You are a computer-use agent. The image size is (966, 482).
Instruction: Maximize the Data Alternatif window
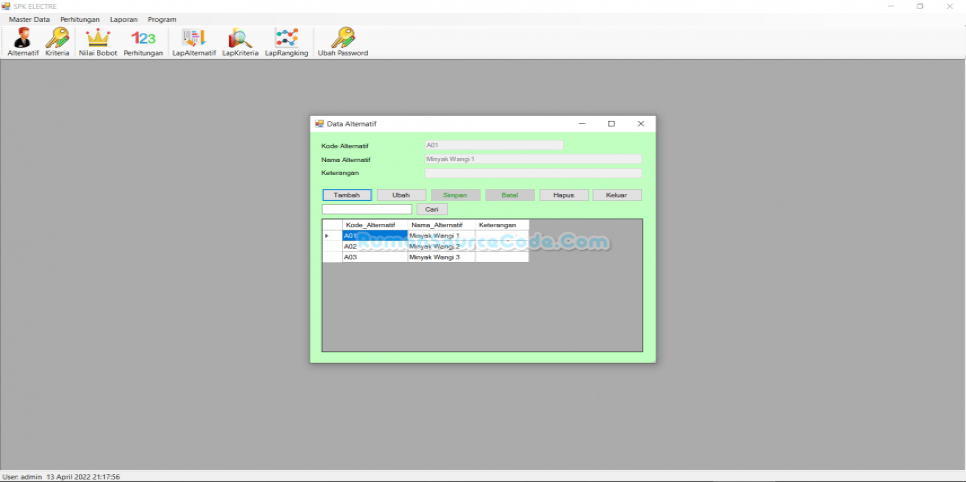611,124
